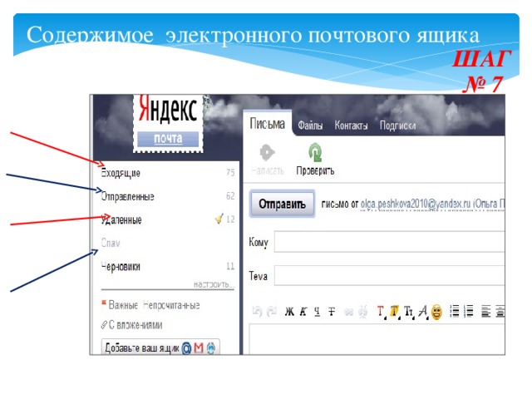This screenshot has width=532, height=399.
Task: Toggle italic К formatting
Action: pyautogui.click(x=303, y=311)
